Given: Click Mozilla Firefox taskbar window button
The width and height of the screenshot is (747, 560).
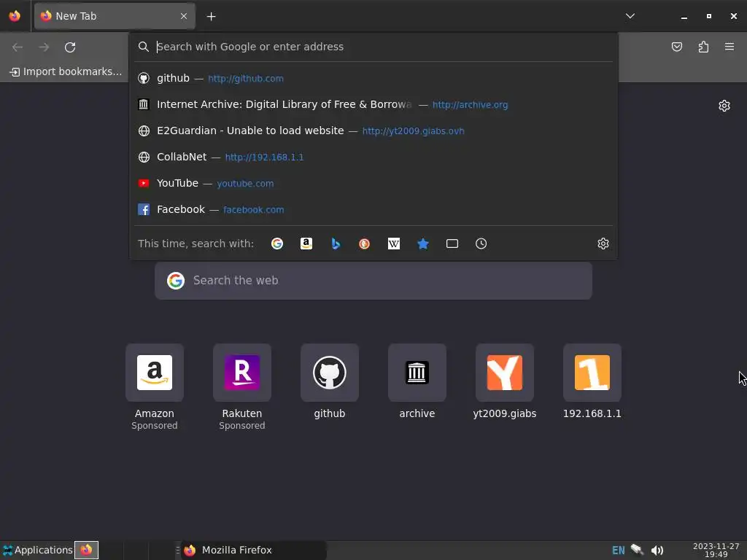Looking at the screenshot, I should pos(253,550).
